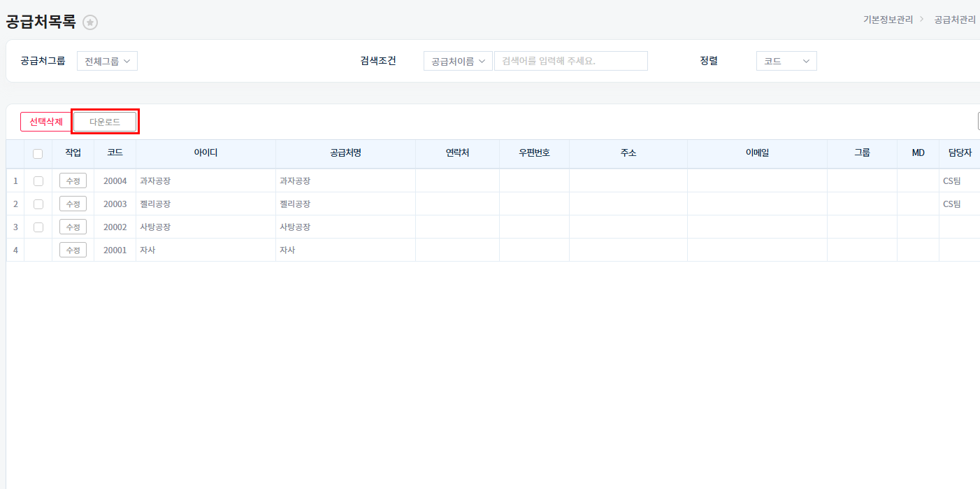980x489 pixels.
Task: Tick the checkbox for 과자공장 row
Action: click(38, 181)
